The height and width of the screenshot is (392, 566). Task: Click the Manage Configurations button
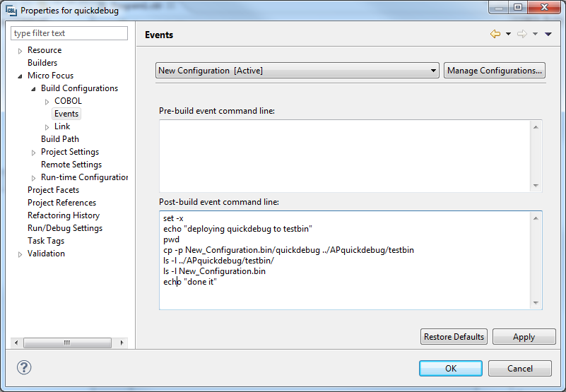click(x=495, y=71)
